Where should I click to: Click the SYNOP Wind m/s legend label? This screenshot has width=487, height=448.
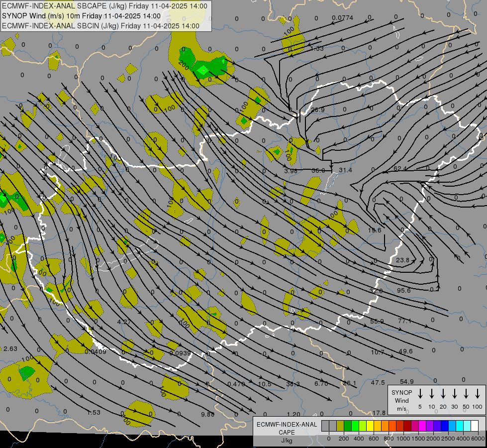(x=401, y=400)
